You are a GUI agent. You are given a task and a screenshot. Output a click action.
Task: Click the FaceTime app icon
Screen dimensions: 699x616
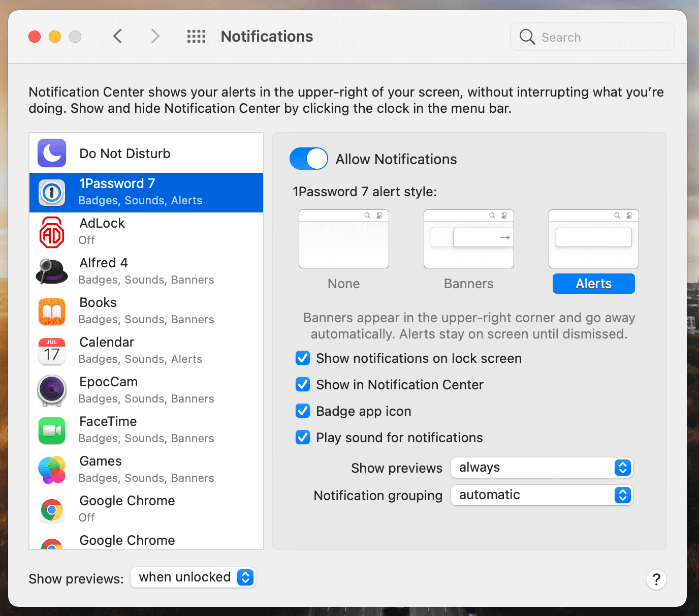point(52,430)
